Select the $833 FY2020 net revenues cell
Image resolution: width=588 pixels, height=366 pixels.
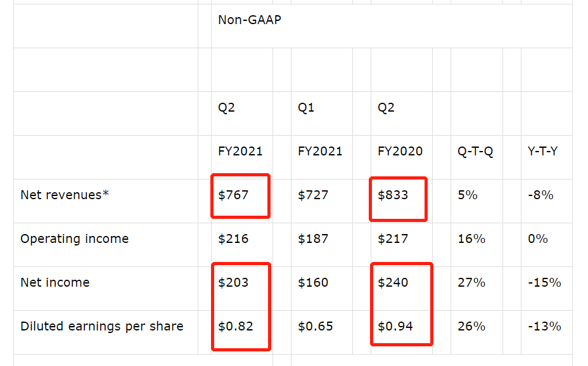393,195
